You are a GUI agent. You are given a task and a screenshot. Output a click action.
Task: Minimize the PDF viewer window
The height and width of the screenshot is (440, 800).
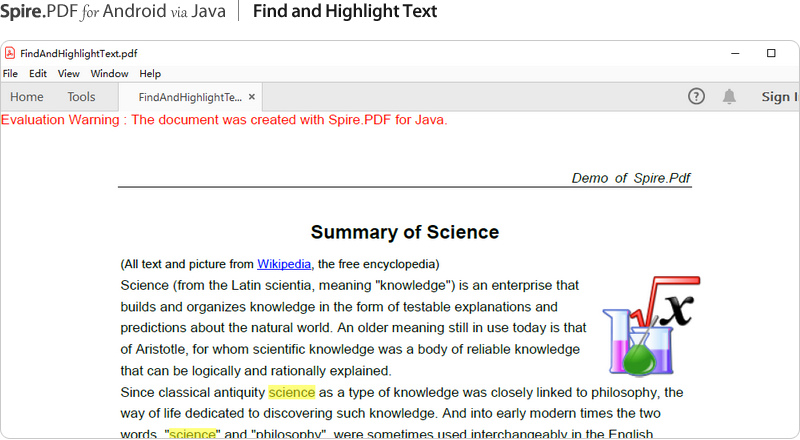[736, 53]
